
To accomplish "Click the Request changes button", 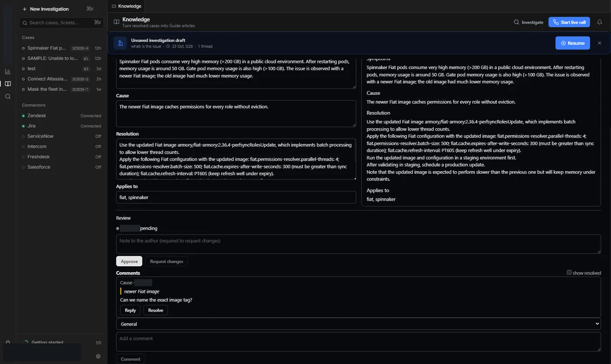I will (166, 261).
